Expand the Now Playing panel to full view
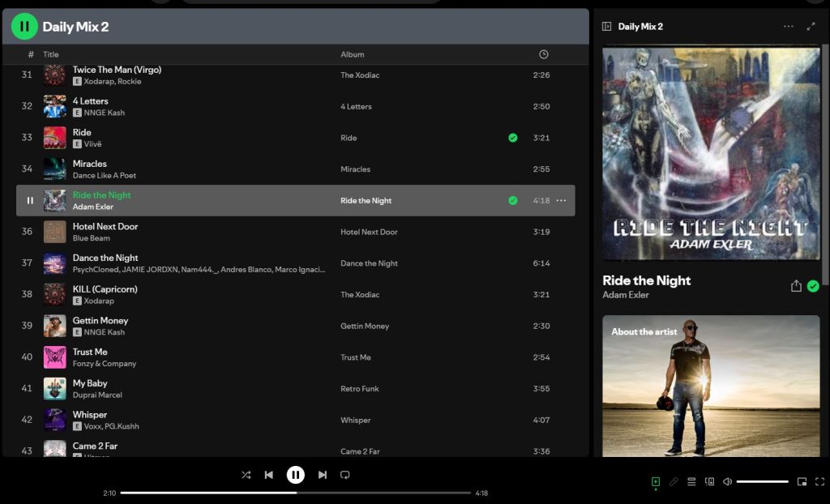The width and height of the screenshot is (830, 504). [811, 27]
